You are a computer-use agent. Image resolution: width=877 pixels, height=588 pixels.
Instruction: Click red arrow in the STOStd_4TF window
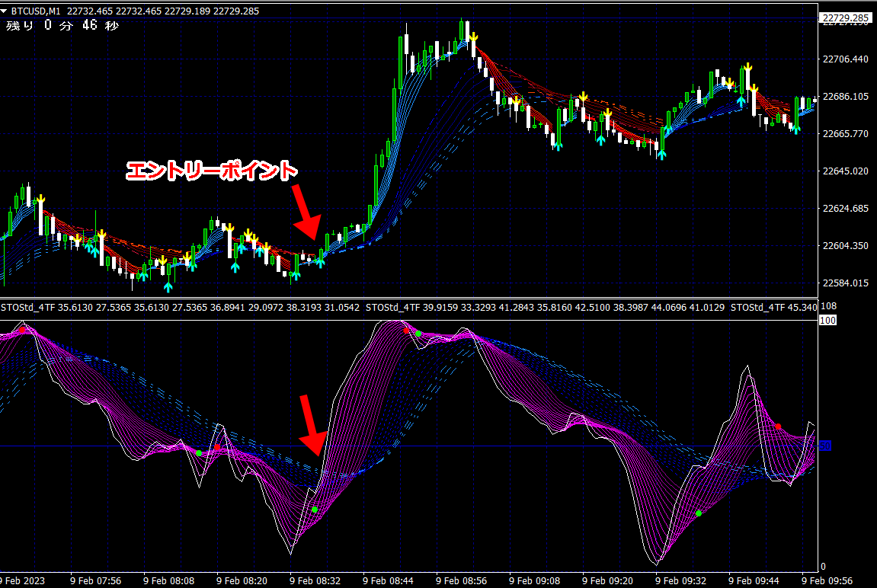(312, 425)
